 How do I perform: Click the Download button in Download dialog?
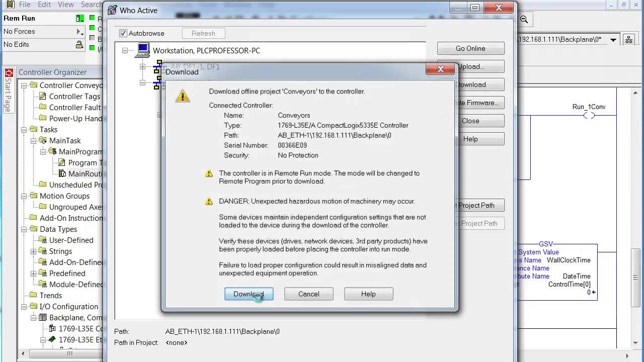click(249, 294)
